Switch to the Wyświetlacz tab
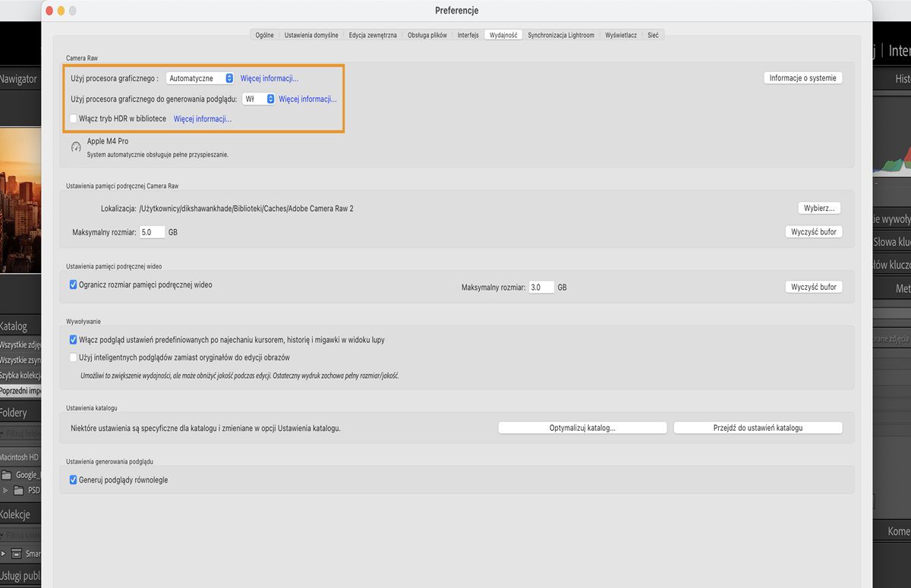The height and width of the screenshot is (588, 911). 621,35
